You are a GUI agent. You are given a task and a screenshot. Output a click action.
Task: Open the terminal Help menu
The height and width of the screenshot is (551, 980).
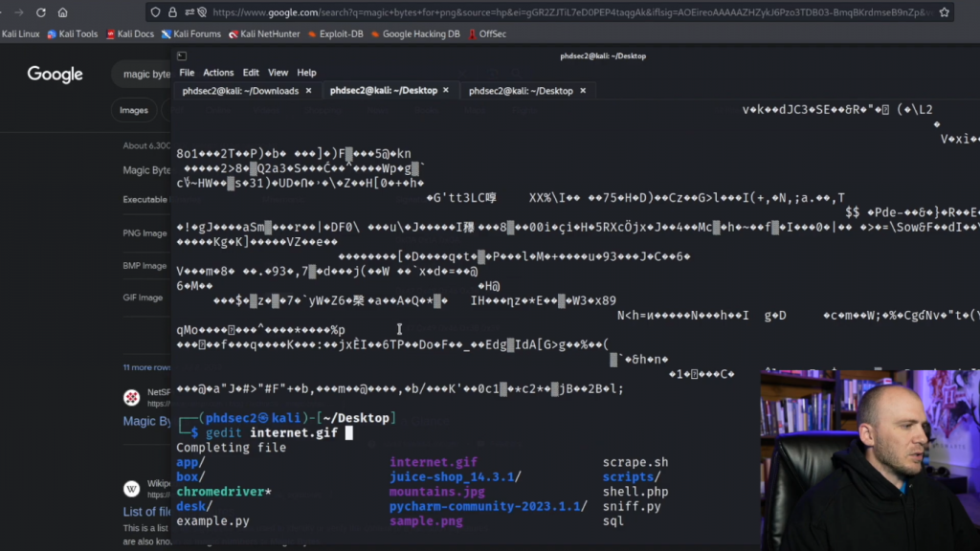click(306, 73)
